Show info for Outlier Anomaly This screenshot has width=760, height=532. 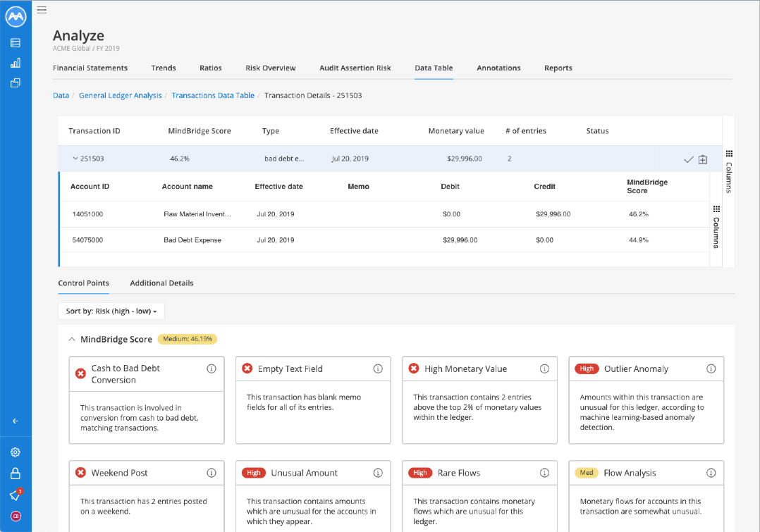[x=711, y=369]
